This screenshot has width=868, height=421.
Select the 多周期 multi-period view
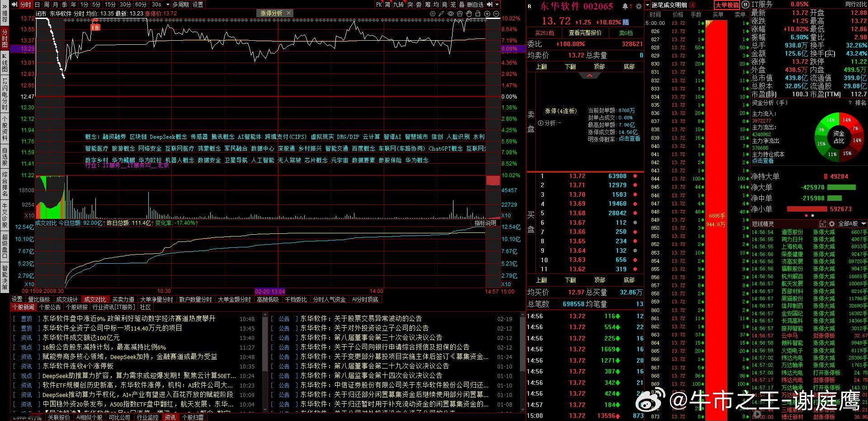click(x=180, y=5)
